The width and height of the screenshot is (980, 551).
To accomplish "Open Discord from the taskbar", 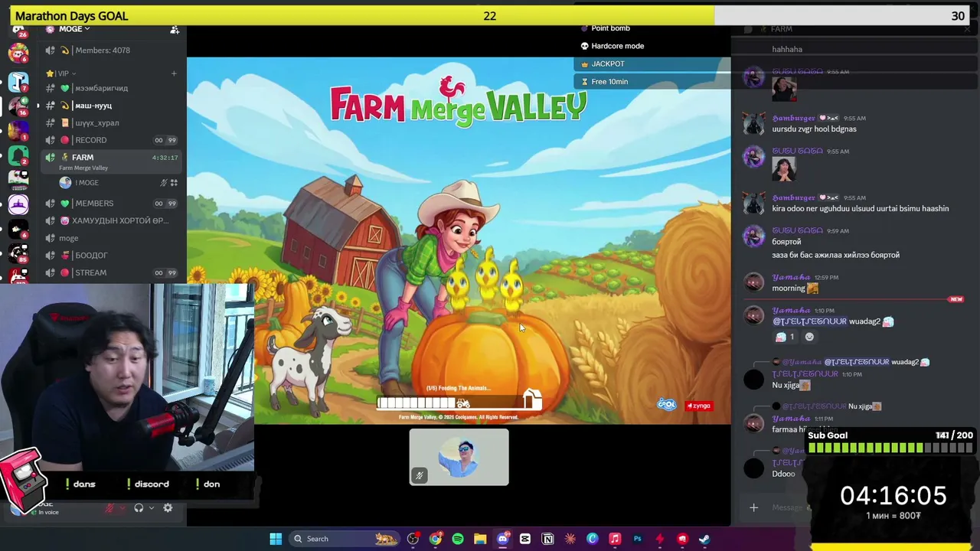I will point(503,539).
